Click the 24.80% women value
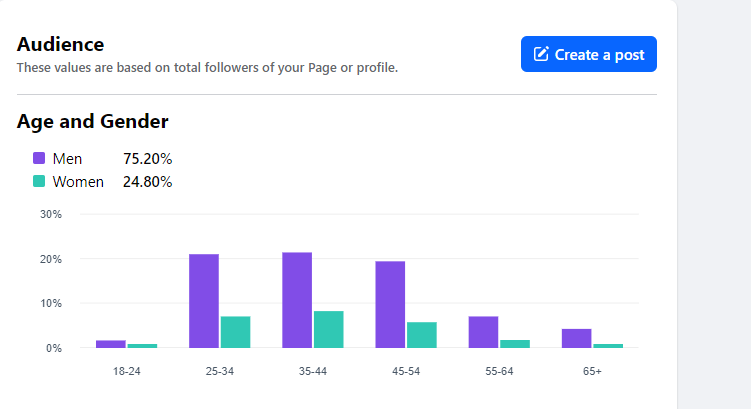The height and width of the screenshot is (409, 751). [x=148, y=182]
